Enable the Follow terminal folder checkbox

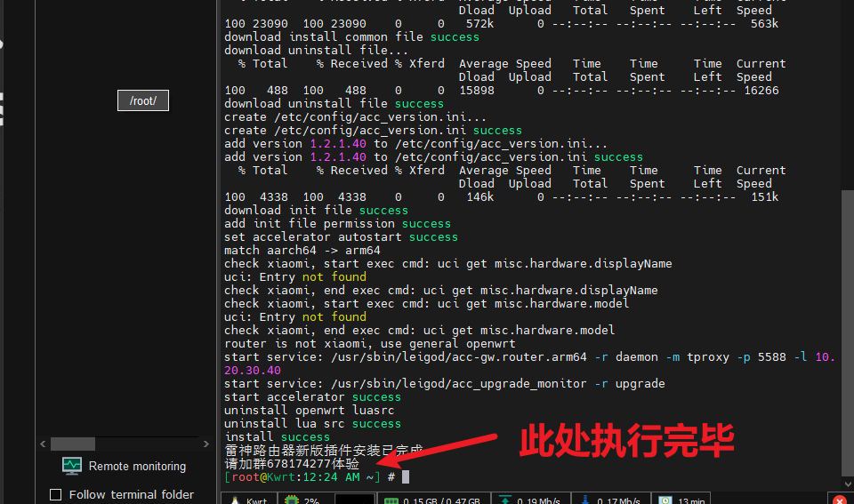click(x=56, y=494)
